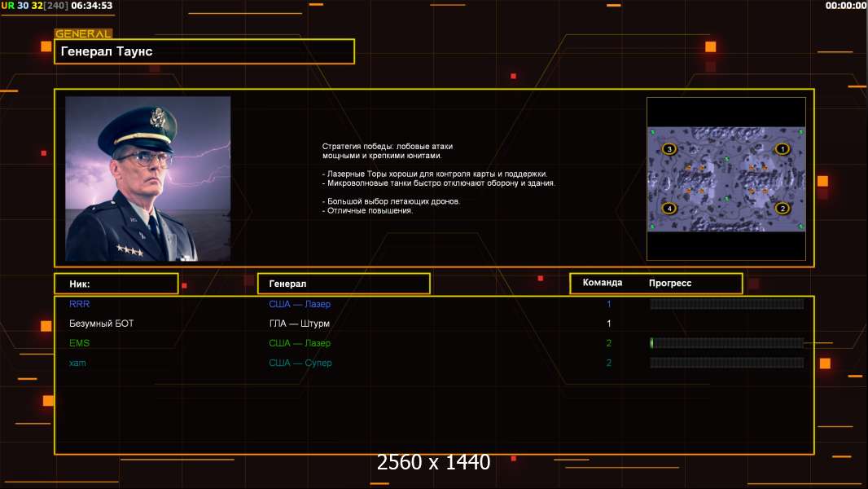Click the 'Лазерные Торы' tip line
Image resolution: width=868 pixels, height=489 pixels.
pos(435,174)
